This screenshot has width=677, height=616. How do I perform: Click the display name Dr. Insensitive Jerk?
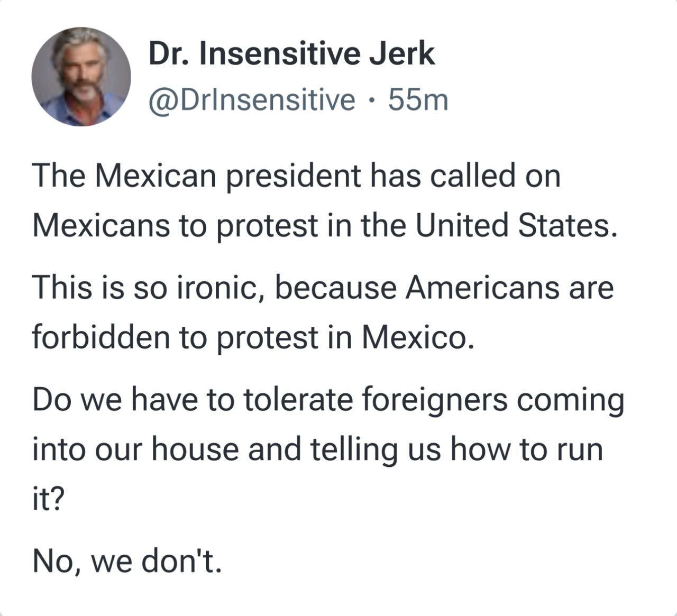click(291, 53)
